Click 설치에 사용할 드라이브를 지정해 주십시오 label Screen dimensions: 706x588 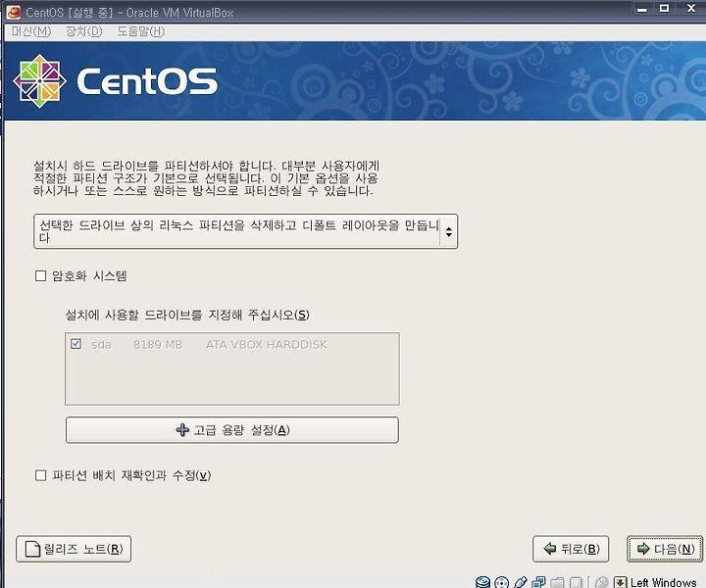[187, 315]
